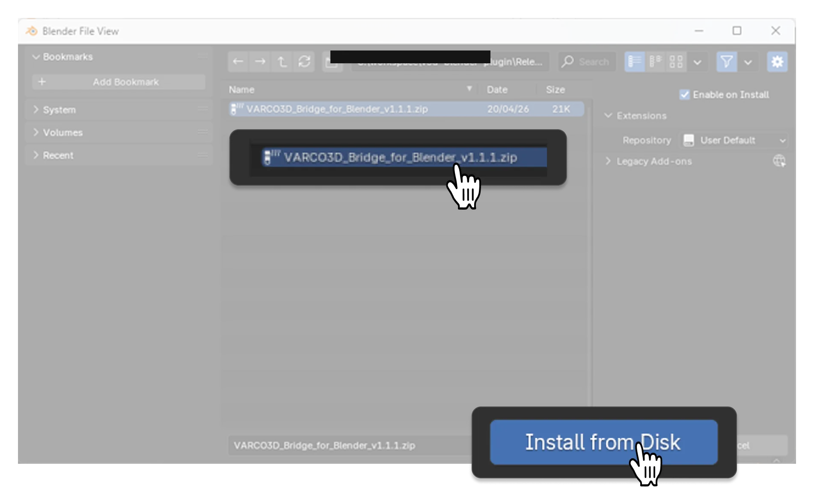814x504 pixels.
Task: Open the Repository User Default dropdown
Action: pyautogui.click(x=734, y=140)
